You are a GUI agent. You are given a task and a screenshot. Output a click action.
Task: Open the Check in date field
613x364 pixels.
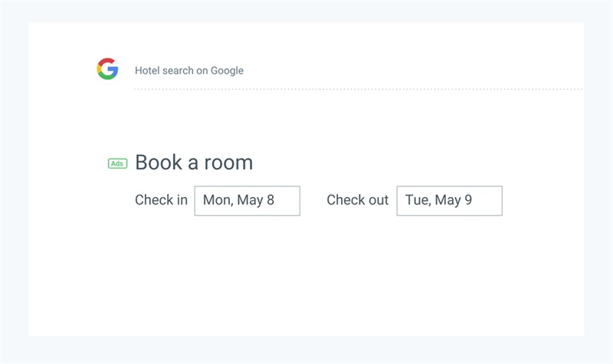(247, 201)
